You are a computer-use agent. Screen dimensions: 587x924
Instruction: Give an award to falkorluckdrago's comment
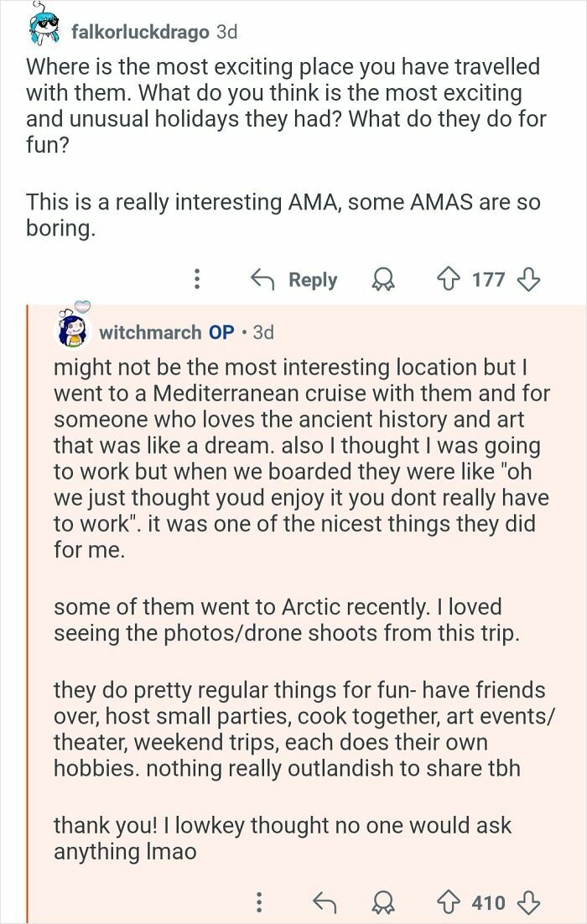[384, 280]
